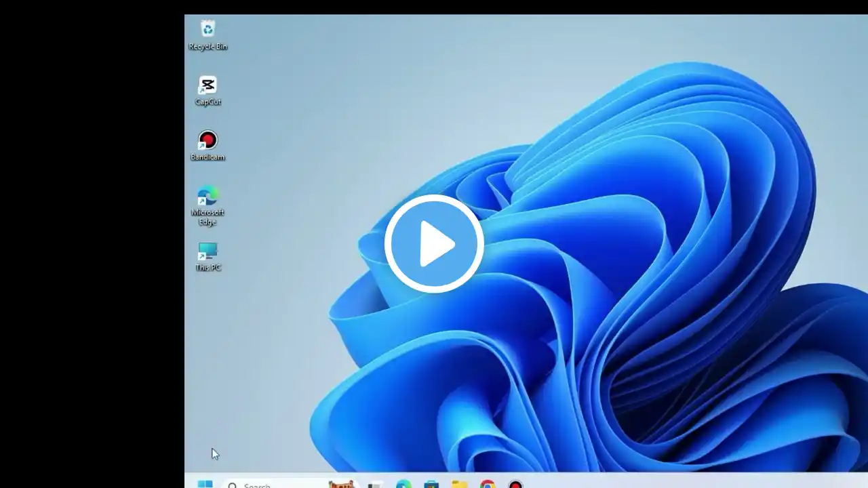This screenshot has width=868, height=488.
Task: Play the video with the center play button
Action: click(434, 244)
